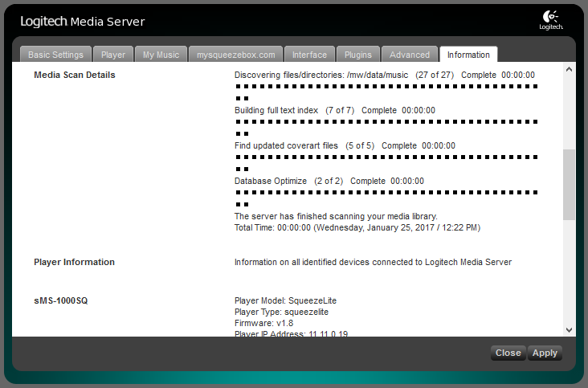Click the Logitech logo icon
Screen dimensions: 588x388
click(552, 20)
